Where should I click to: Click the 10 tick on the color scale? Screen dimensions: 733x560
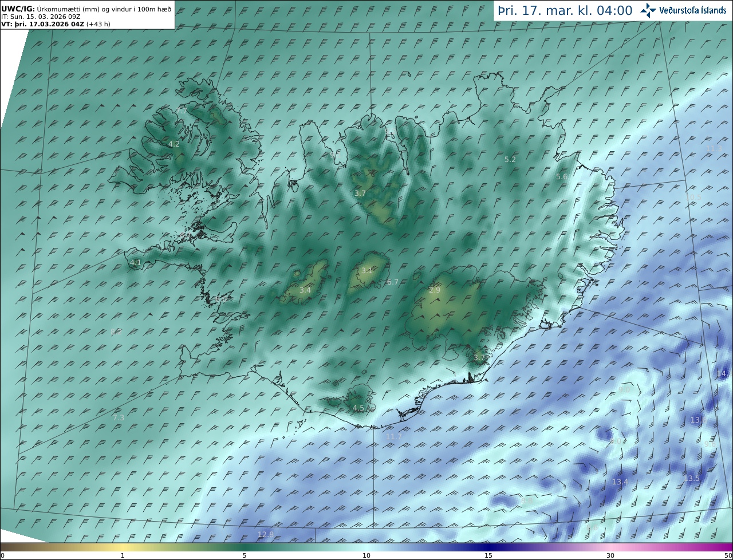(366, 555)
